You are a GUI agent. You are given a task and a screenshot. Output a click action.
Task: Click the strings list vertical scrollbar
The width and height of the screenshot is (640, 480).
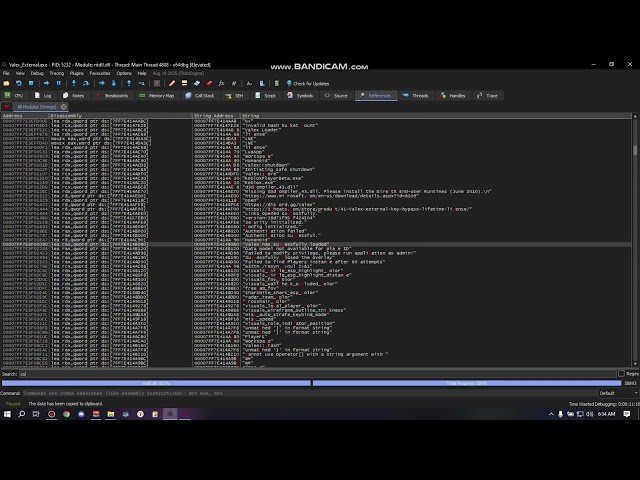[635, 240]
